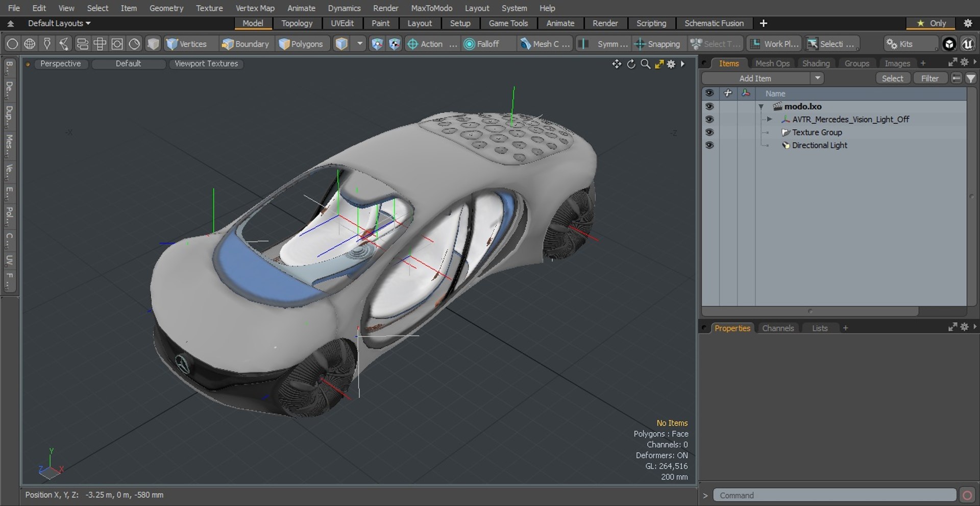Add a new layout tab with plus
Viewport: 980px width, 506px height.
click(x=764, y=23)
